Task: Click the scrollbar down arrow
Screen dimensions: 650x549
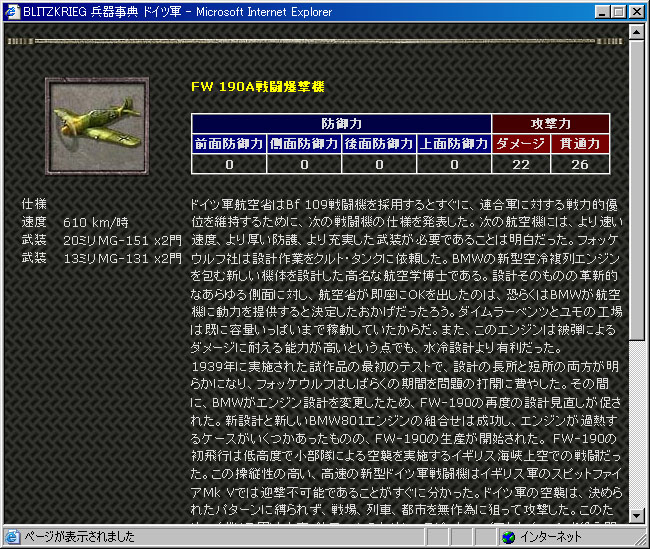Action: pos(637,517)
